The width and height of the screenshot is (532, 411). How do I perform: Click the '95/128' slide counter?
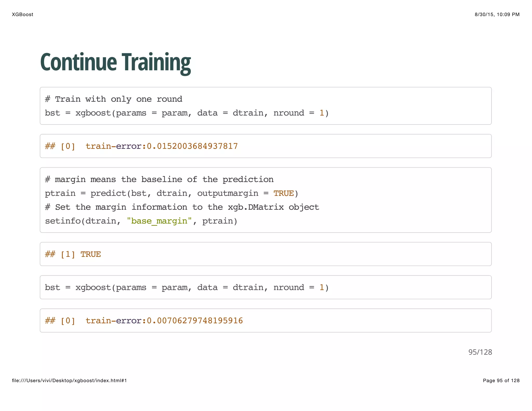(480, 352)
